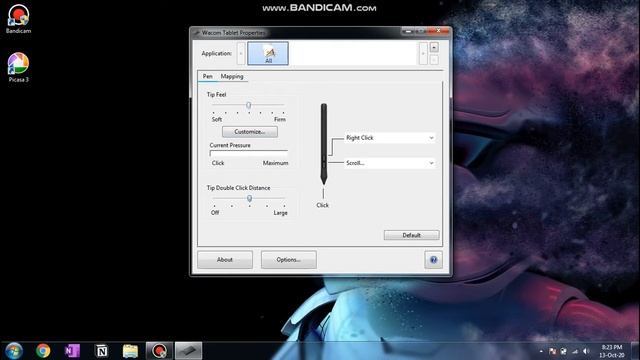Screen dimensions: 640x360
Task: Switch to the Pen tab
Action: tap(208, 76)
